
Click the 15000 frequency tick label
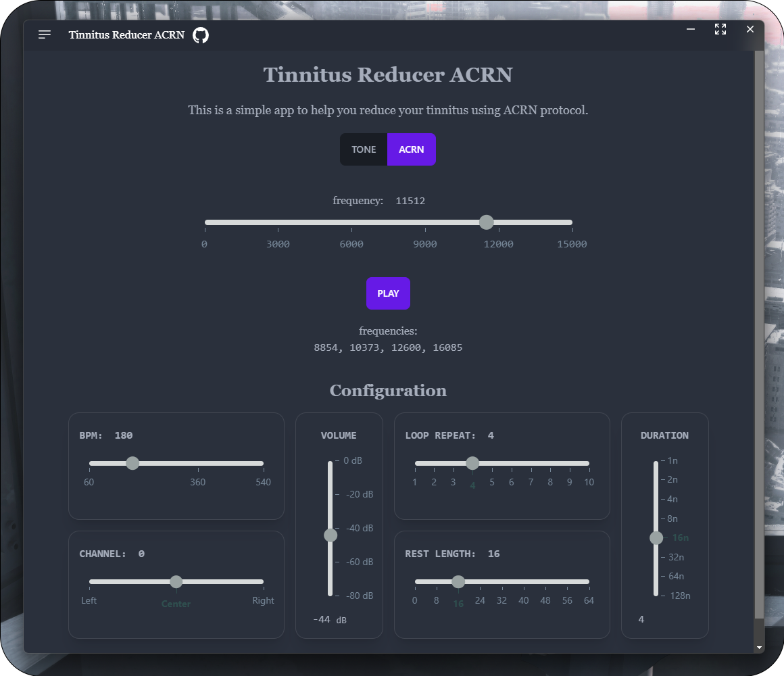pyautogui.click(x=572, y=244)
